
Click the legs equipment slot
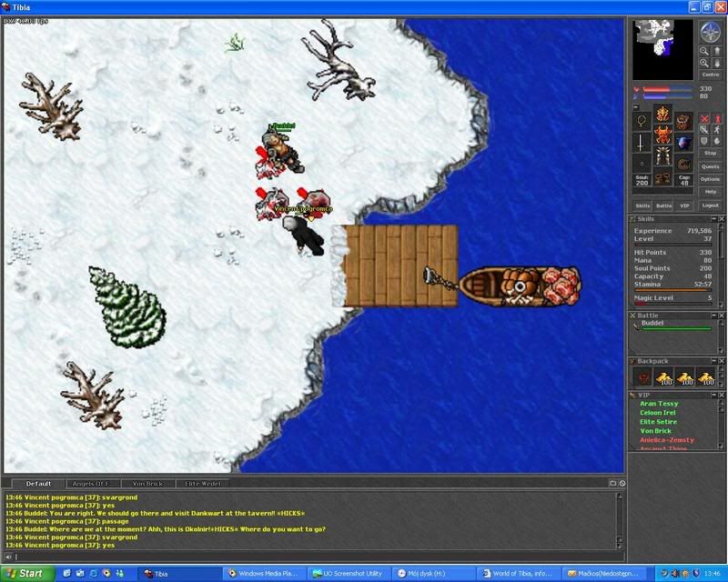pos(662,156)
